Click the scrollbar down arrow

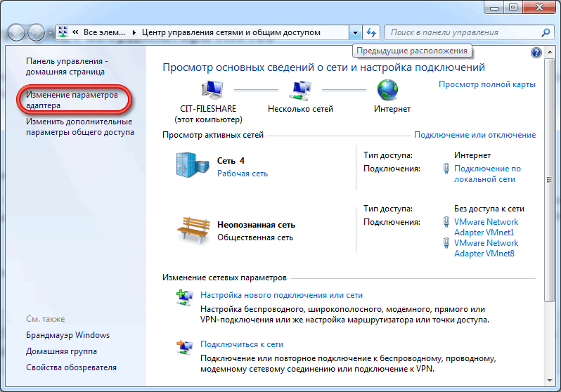[549, 381]
